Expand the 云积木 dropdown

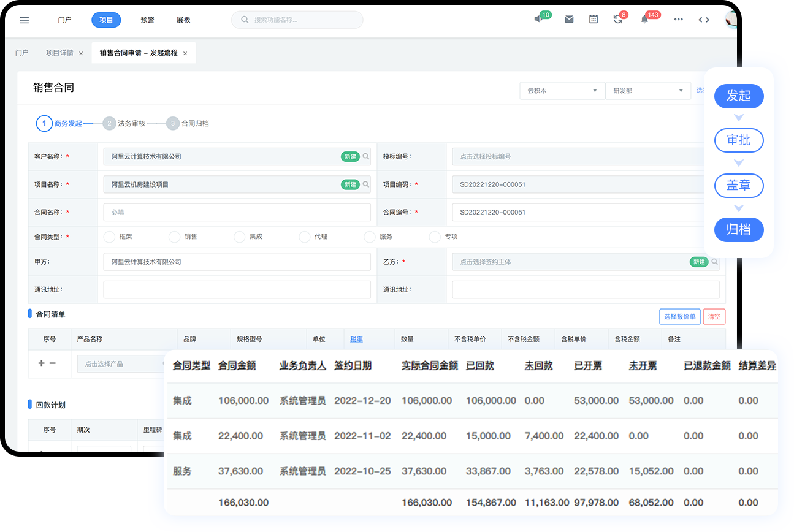click(x=562, y=91)
